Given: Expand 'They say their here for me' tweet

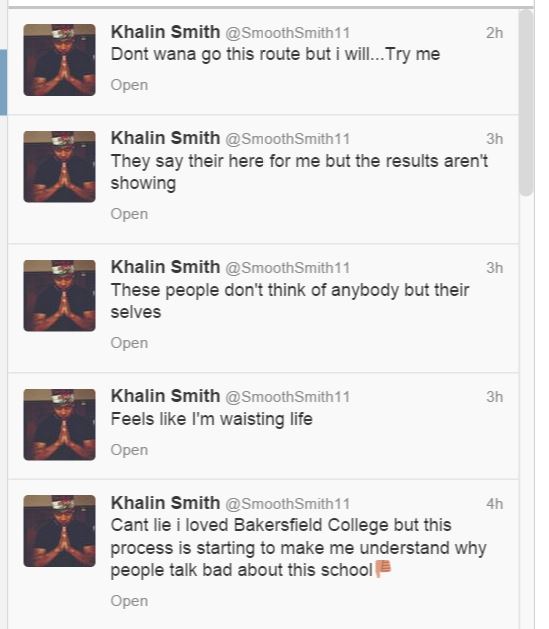Looking at the screenshot, I should pyautogui.click(x=129, y=214).
